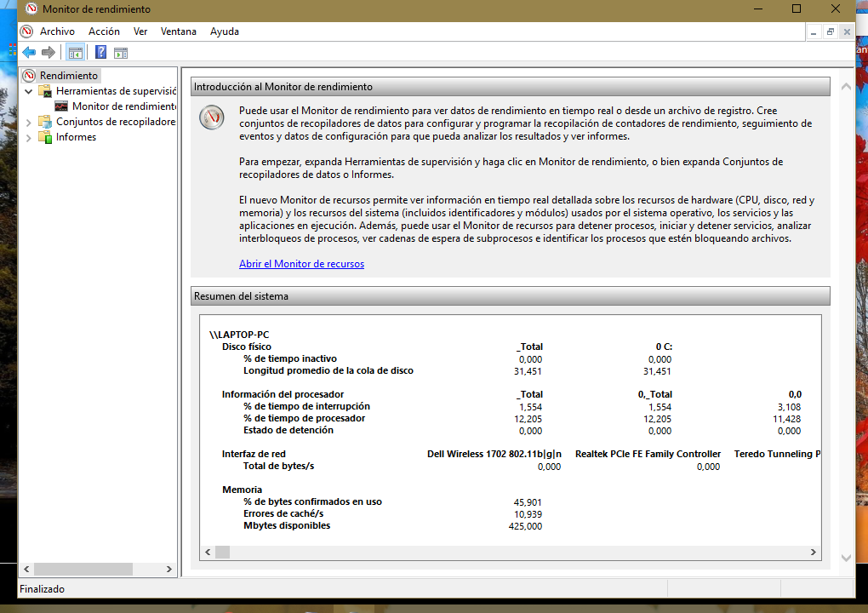Expand the Informes tree node
Image resolution: width=868 pixels, height=613 pixels.
(29, 138)
